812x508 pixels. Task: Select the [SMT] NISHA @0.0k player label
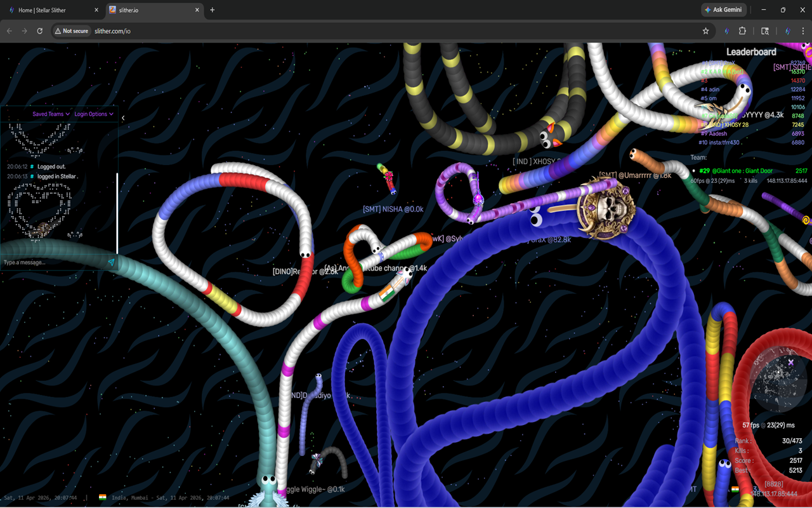click(x=393, y=209)
